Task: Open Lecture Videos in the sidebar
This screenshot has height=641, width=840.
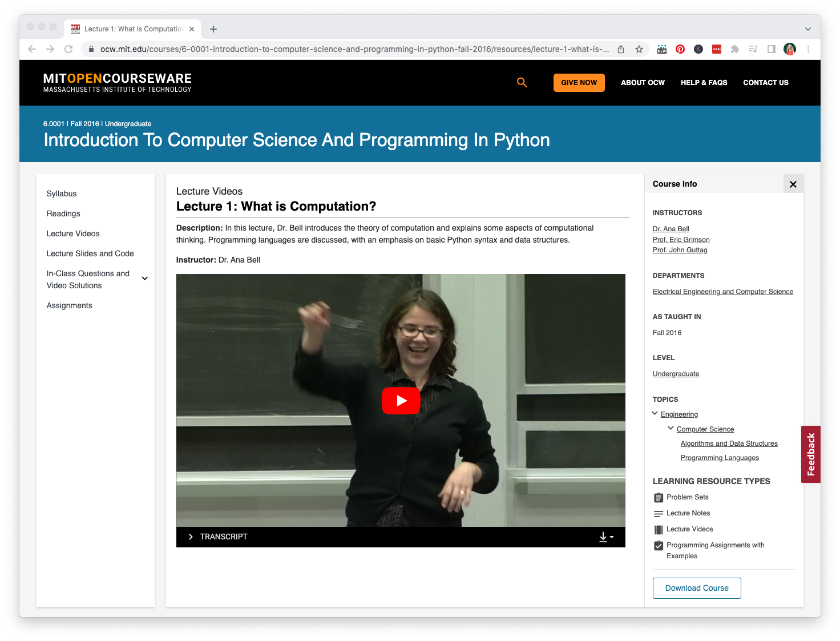Action: coord(73,234)
